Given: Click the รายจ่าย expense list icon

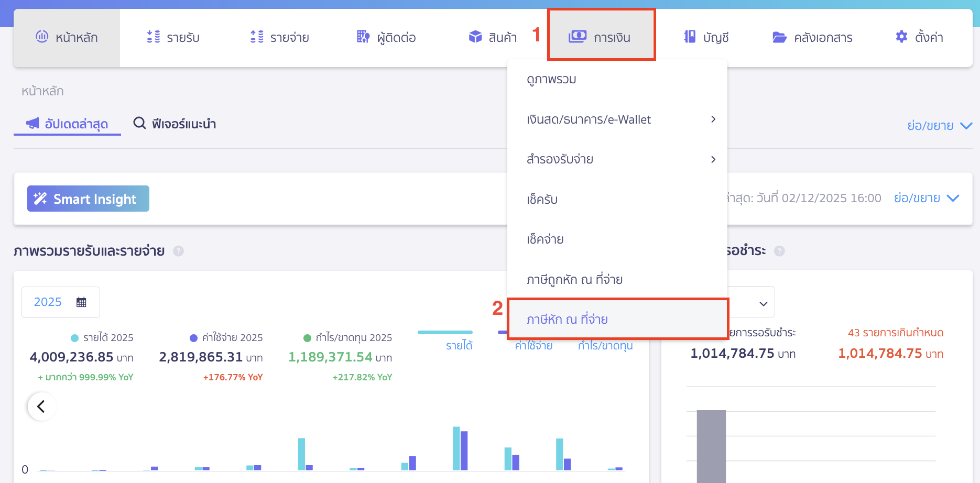Looking at the screenshot, I should click(x=257, y=37).
